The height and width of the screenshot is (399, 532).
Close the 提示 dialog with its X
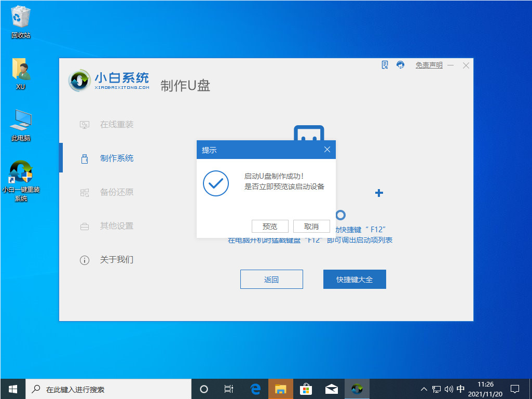coord(327,149)
